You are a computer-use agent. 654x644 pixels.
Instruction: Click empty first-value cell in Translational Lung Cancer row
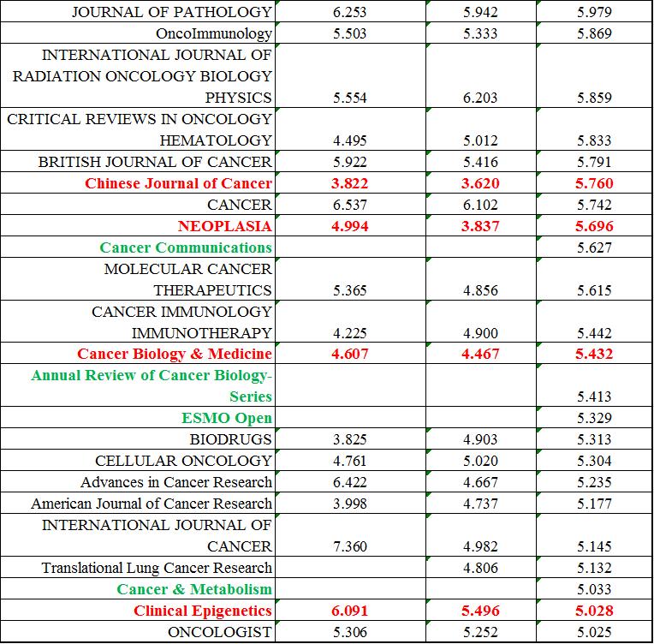point(350,567)
